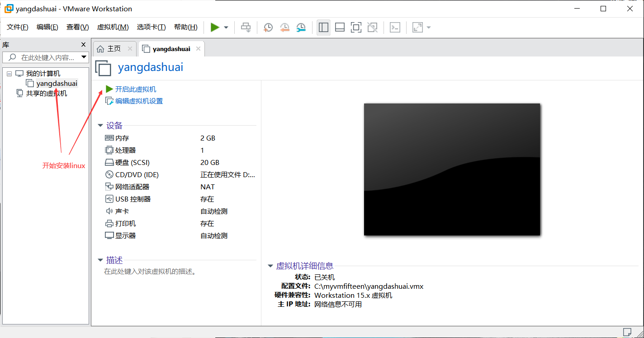Click the VMware Workstation title bar icon

[9, 9]
